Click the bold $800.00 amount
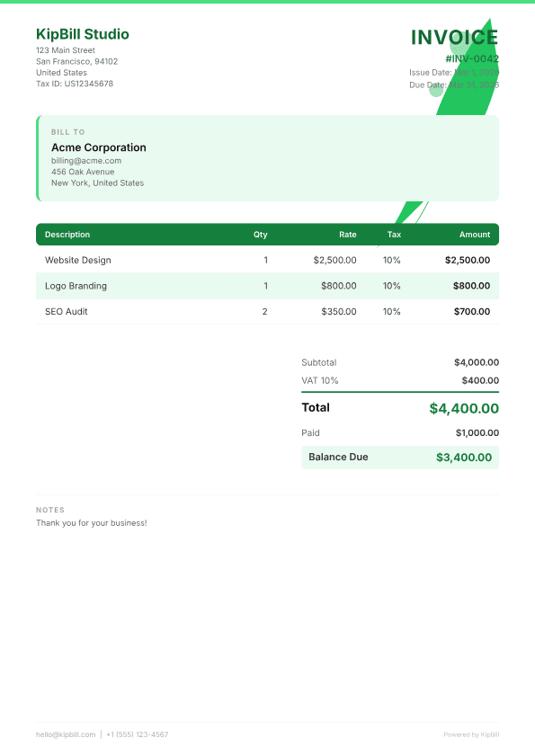 pos(471,286)
